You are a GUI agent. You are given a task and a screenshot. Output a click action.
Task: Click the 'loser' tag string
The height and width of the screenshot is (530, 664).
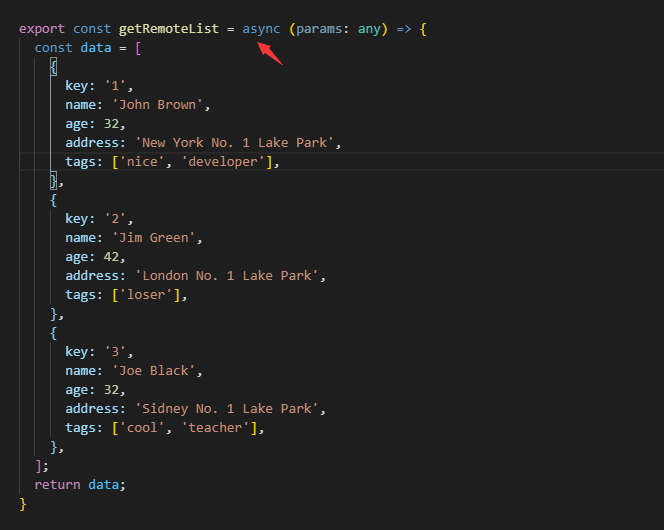(x=146, y=295)
